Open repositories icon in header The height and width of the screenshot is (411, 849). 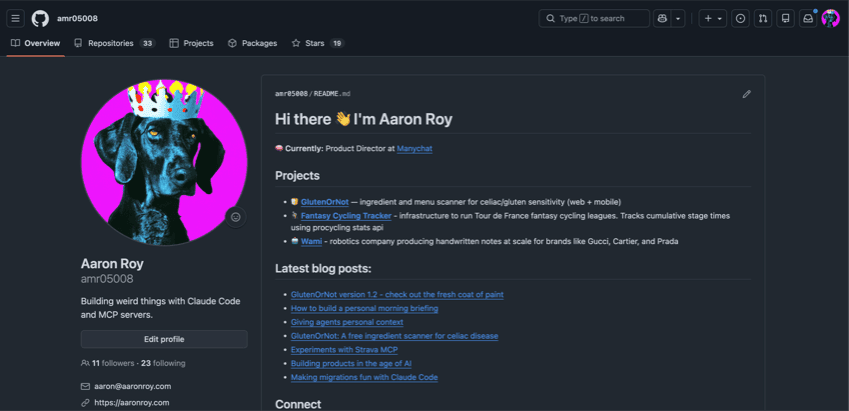click(786, 18)
